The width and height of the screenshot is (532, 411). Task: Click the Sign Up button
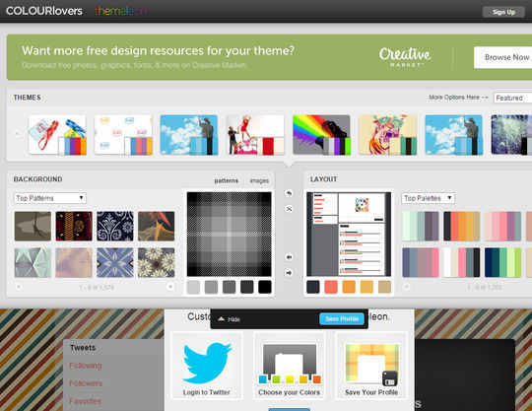pyautogui.click(x=503, y=12)
